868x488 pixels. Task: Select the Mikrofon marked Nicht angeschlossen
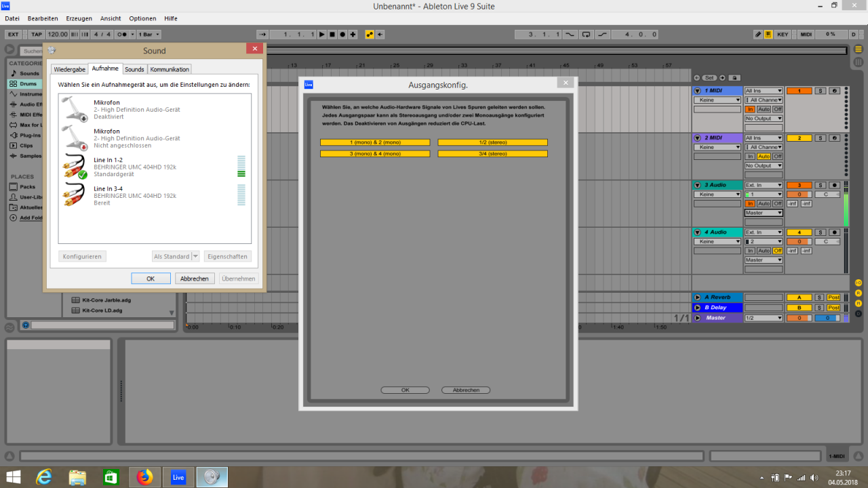[x=155, y=138]
